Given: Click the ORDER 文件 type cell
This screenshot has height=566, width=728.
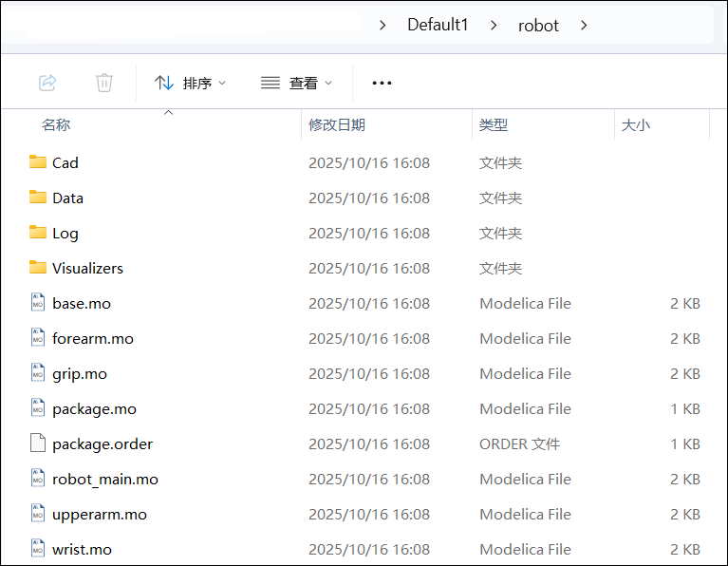Looking at the screenshot, I should point(519,444).
